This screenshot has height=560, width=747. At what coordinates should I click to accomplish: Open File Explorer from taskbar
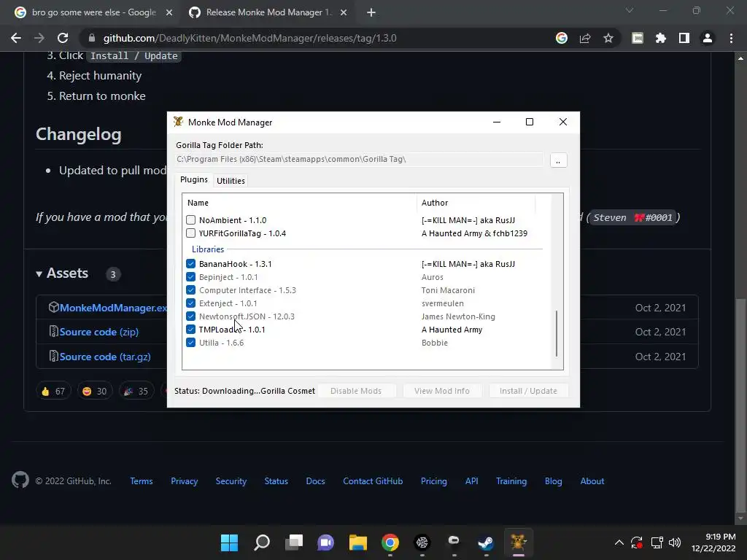tap(358, 542)
